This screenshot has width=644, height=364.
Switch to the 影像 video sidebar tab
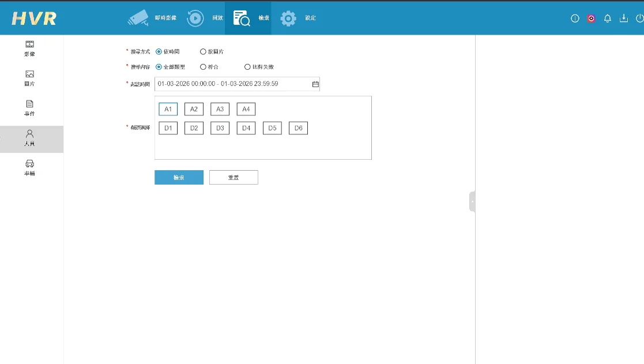click(30, 44)
